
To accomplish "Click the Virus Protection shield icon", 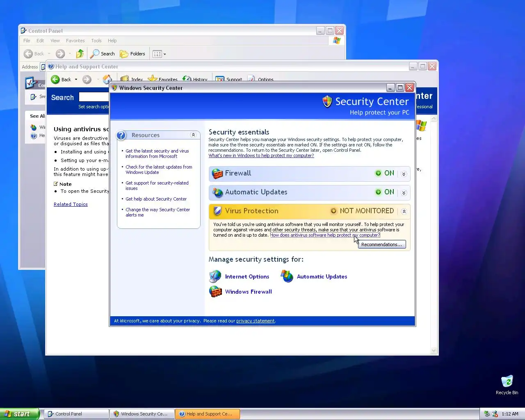I will [x=217, y=211].
